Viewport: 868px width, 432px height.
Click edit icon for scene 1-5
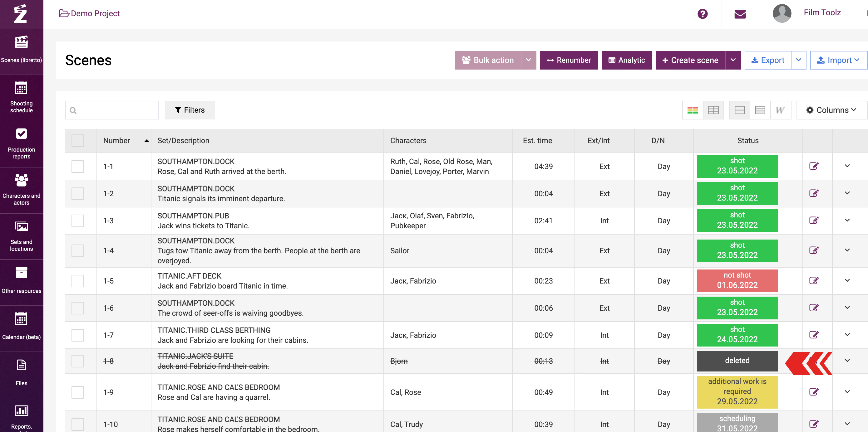813,280
